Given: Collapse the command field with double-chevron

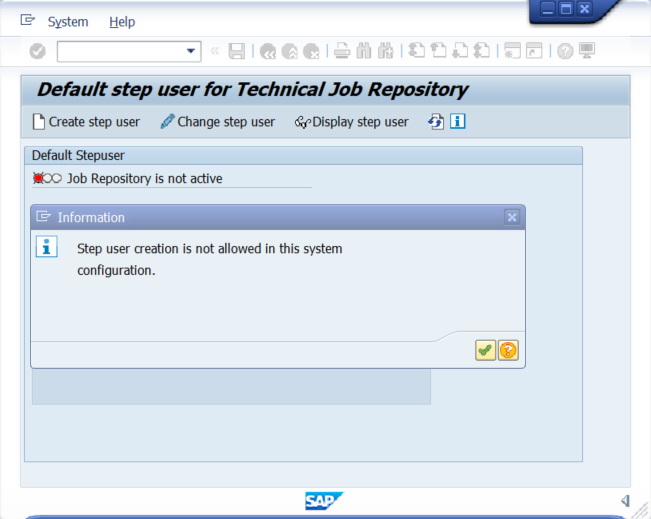Looking at the screenshot, I should [x=214, y=51].
